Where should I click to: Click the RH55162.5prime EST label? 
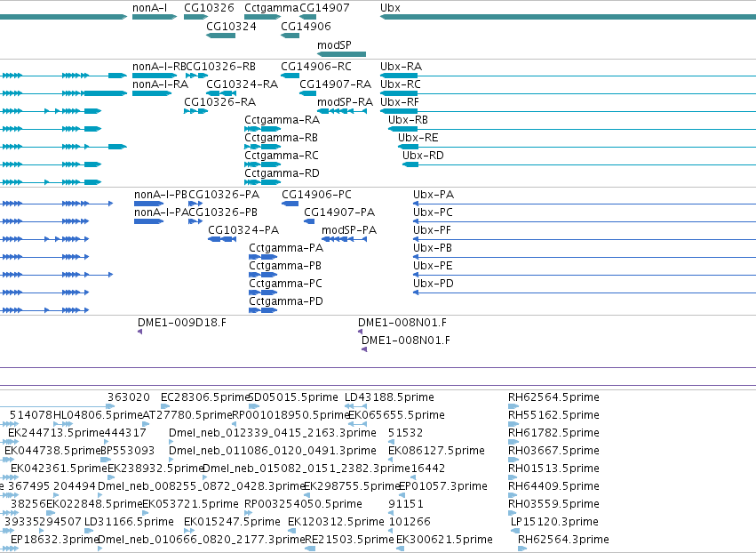tap(553, 415)
